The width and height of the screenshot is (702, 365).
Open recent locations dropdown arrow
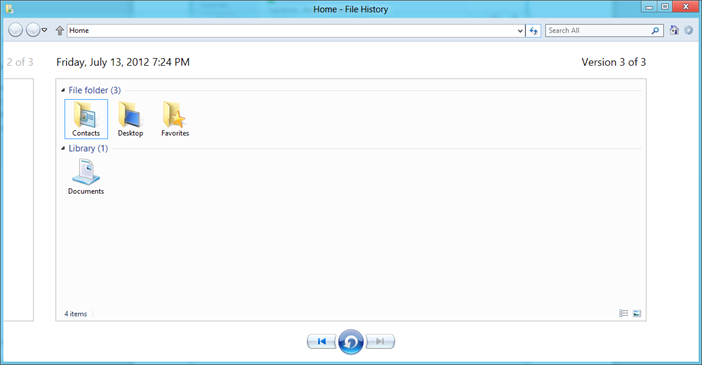coord(44,30)
